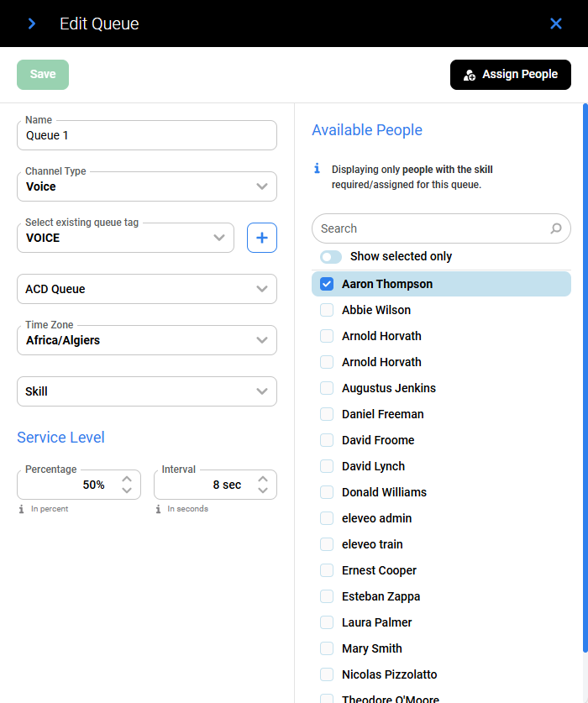Image resolution: width=588 pixels, height=703 pixels.
Task: Open the Channel Type dropdown
Action: [x=262, y=186]
